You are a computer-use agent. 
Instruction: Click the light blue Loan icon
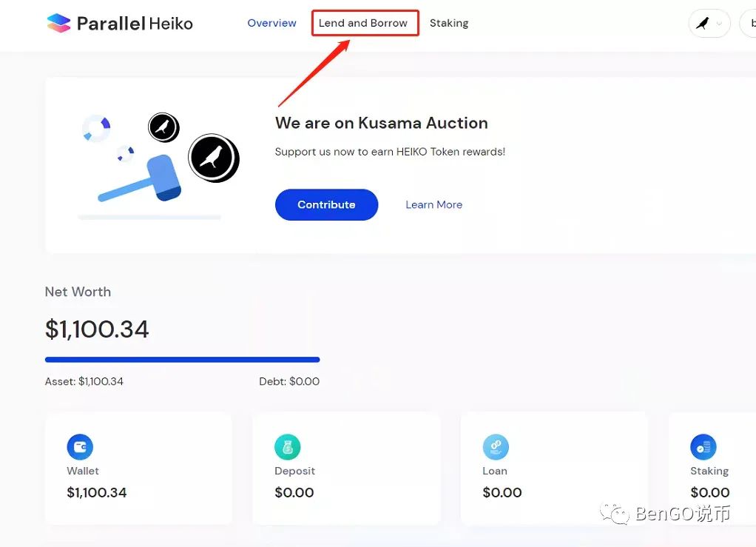coord(496,446)
